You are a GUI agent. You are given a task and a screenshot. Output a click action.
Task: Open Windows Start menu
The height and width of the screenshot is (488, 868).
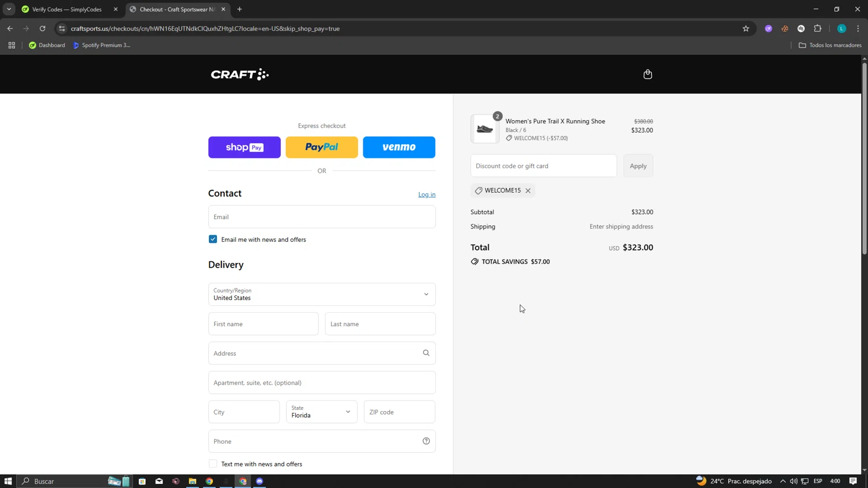(x=8, y=481)
